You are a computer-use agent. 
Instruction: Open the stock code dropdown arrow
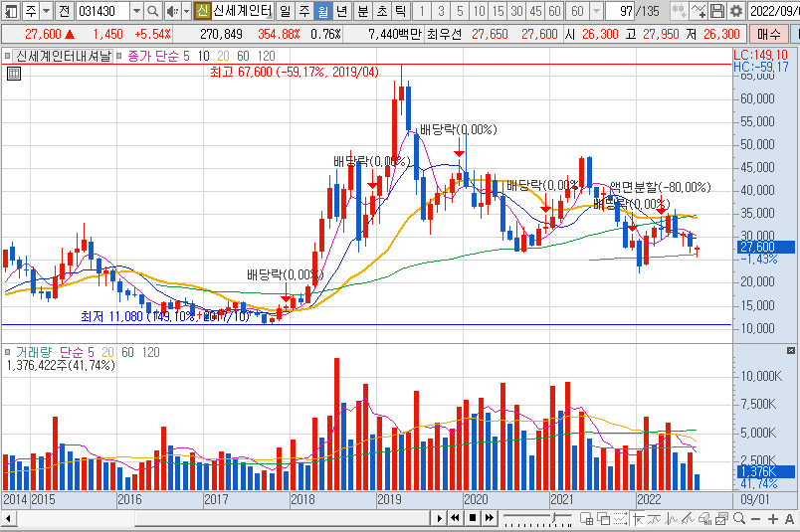(135, 11)
